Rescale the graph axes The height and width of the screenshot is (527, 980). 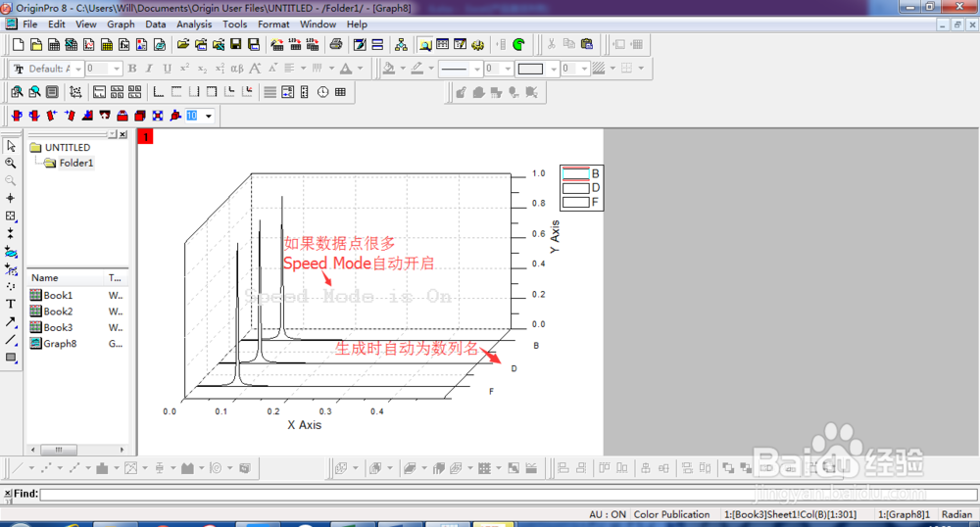click(x=75, y=92)
